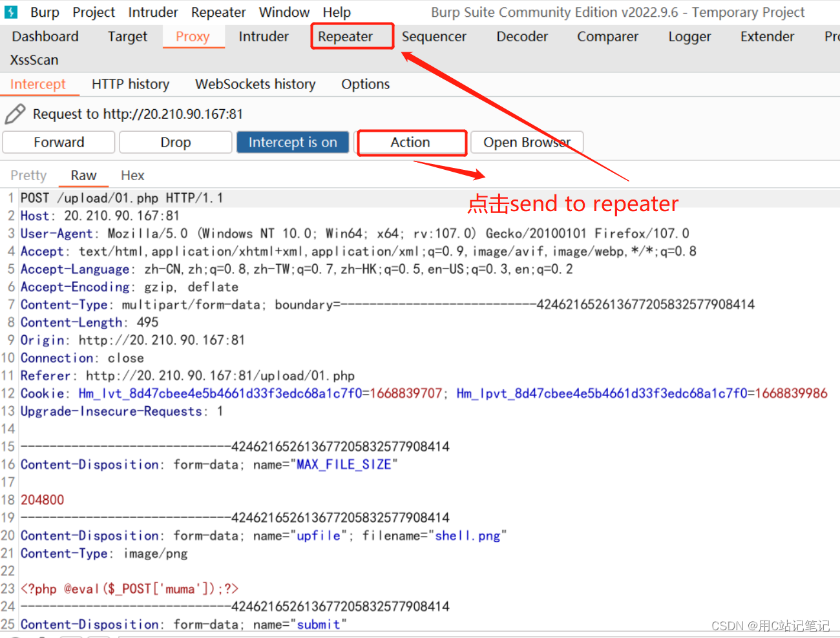Click the PHP eval payload line
This screenshot has width=840, height=638.
[x=129, y=589]
